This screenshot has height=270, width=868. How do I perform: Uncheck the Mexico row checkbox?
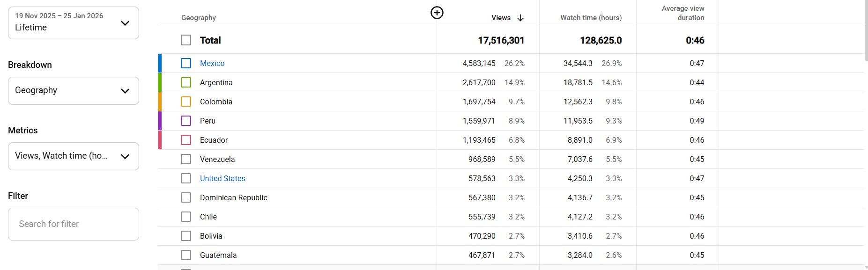(186, 63)
